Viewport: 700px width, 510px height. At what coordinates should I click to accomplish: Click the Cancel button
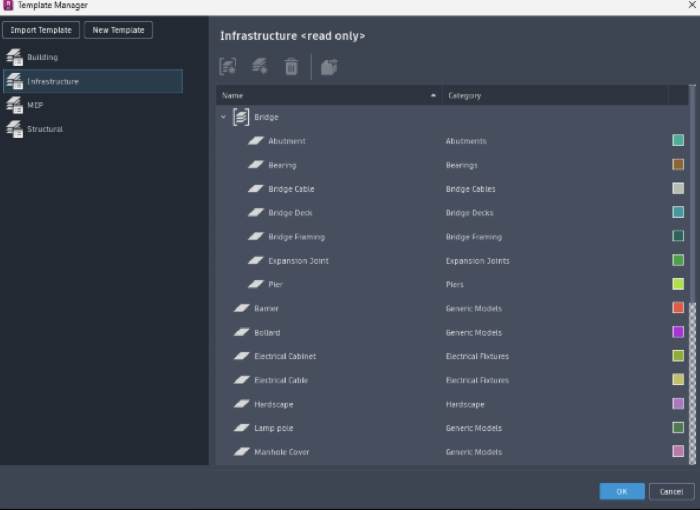[671, 491]
